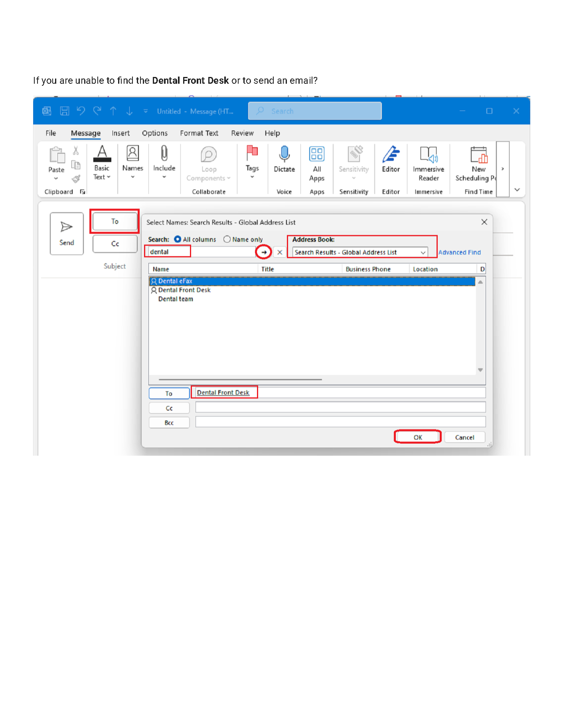
Task: Clear the search with the X icon
Action: (x=280, y=252)
